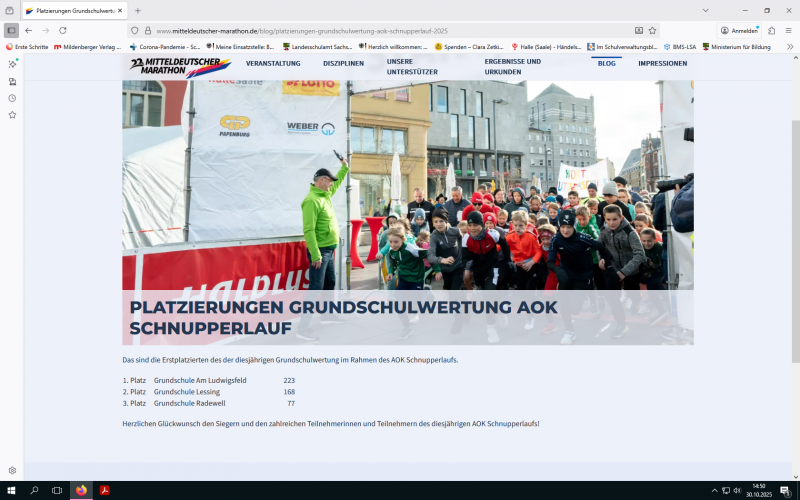
Task: Toggle reader view icon in address bar
Action: tap(639, 30)
